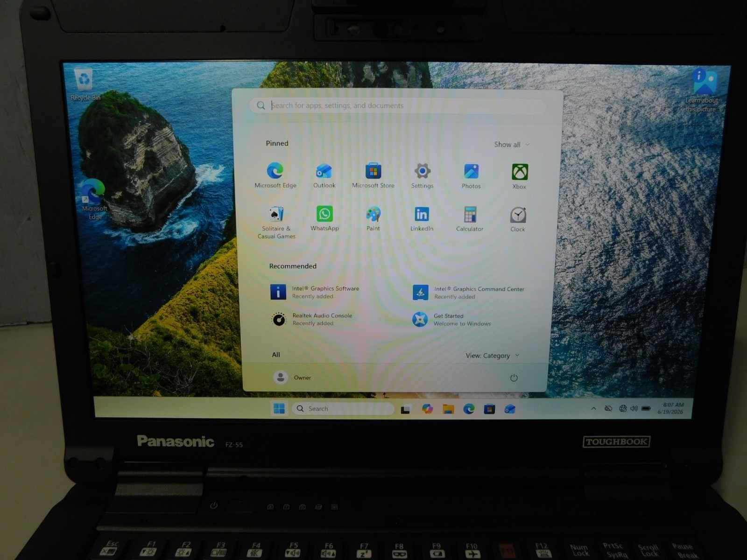Open the clock and date flyout
Image resolution: width=747 pixels, height=560 pixels.
672,408
